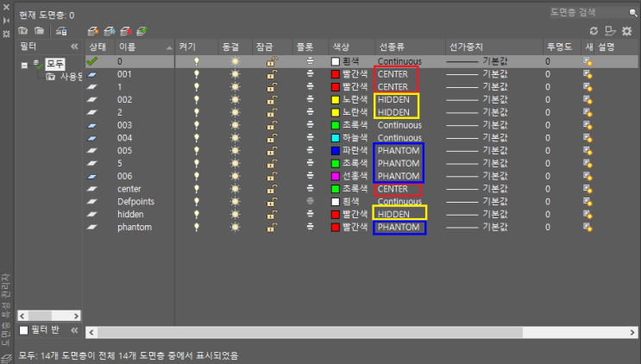Click the magenta swatch of layer 006
Screen dimensions: 641x364
[336, 176]
